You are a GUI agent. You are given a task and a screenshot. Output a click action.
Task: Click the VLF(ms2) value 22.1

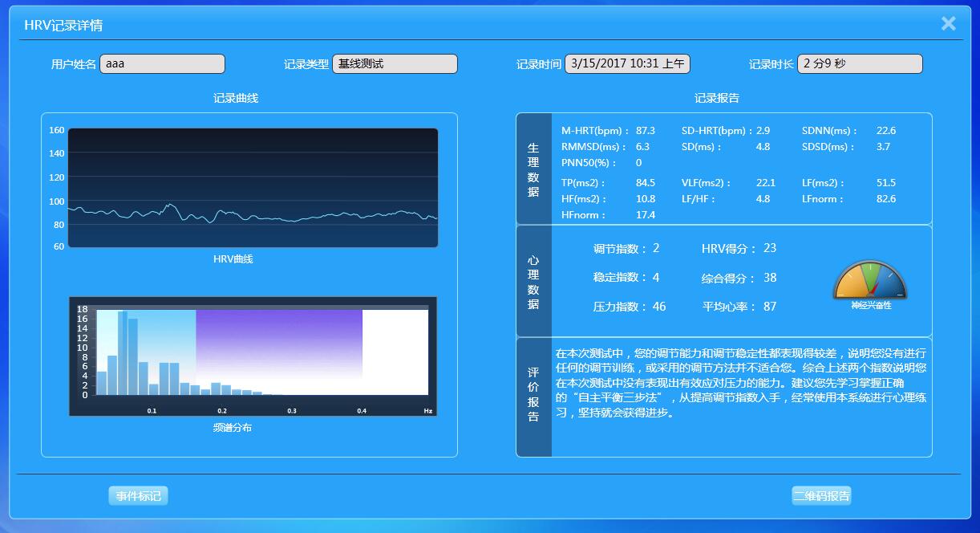[x=766, y=183]
